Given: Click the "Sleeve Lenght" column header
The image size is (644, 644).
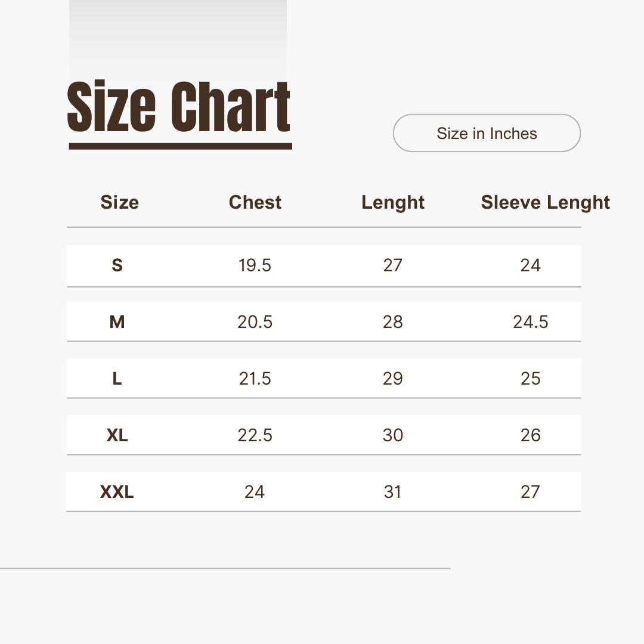Looking at the screenshot, I should 545,202.
